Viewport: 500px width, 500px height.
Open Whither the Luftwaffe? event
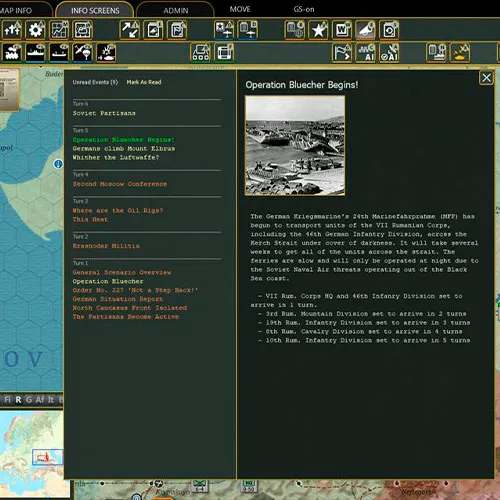116,157
